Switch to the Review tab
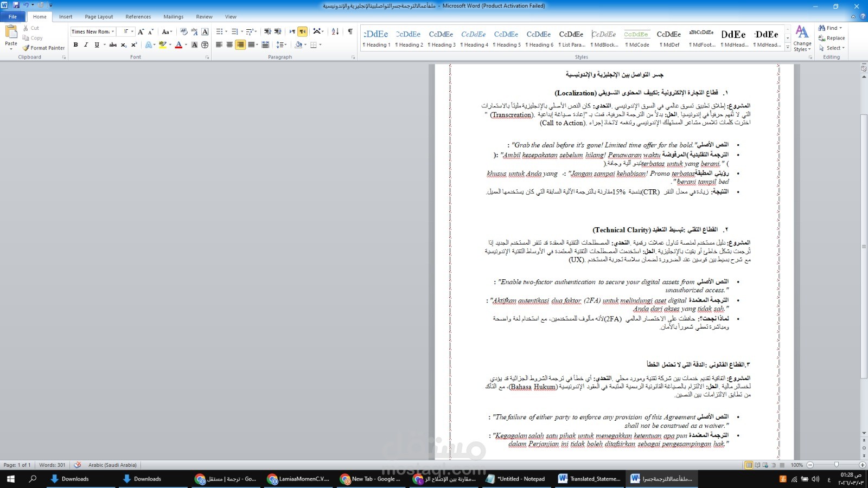 205,17
